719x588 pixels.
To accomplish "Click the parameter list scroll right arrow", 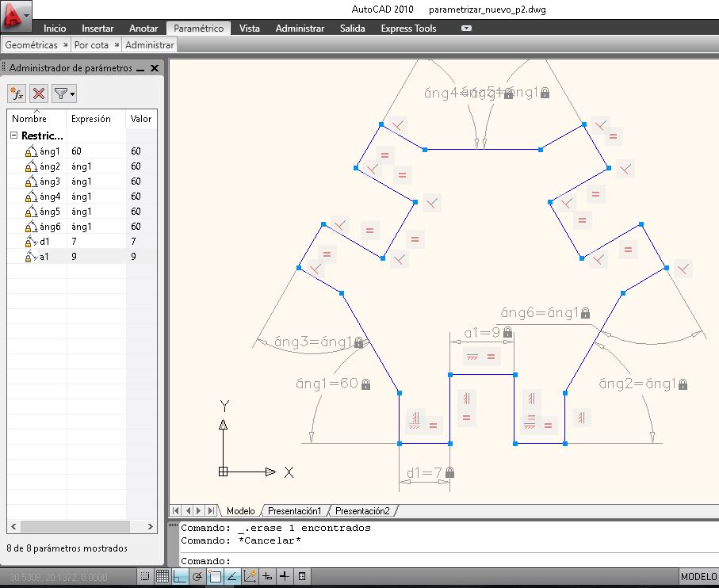I will pyautogui.click(x=150, y=527).
